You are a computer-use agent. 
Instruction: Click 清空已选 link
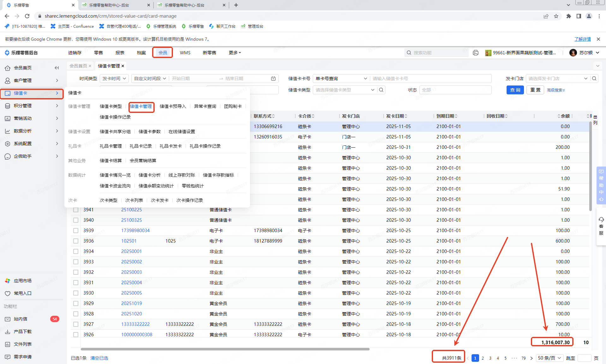(x=99, y=358)
